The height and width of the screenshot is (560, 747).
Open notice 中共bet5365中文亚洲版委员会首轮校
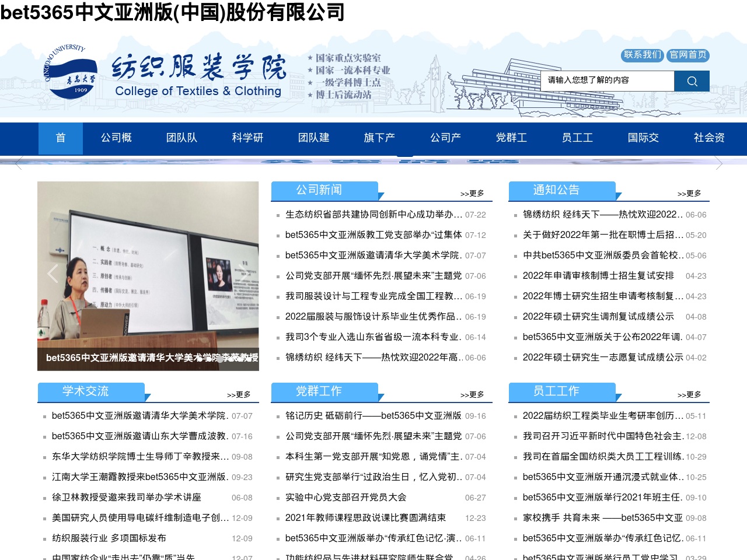pos(603,256)
